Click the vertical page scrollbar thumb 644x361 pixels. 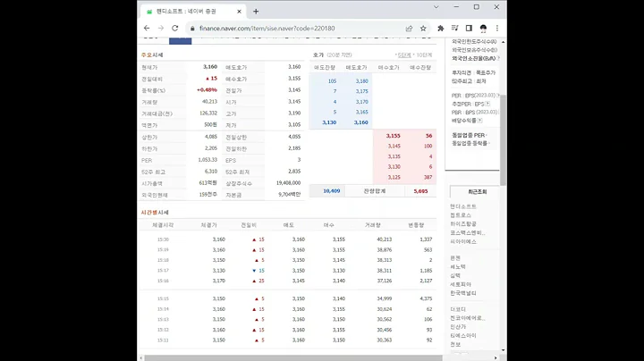point(503,139)
